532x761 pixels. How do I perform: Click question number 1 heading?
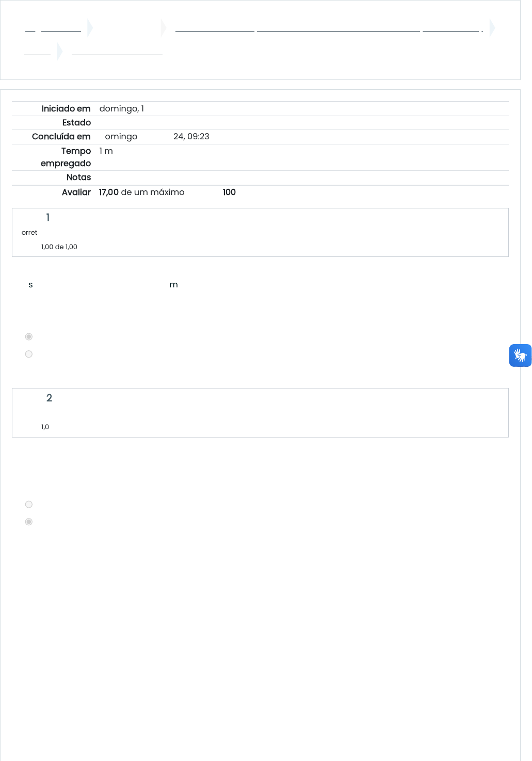click(x=48, y=218)
